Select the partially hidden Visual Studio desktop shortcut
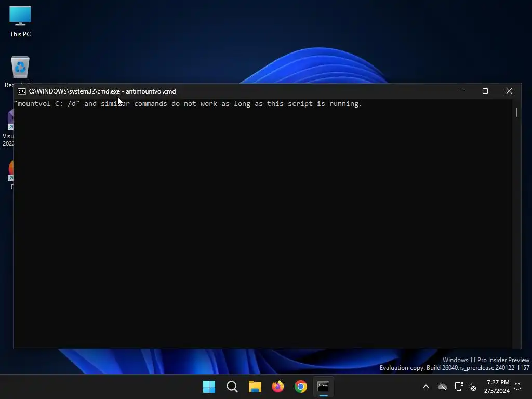The image size is (532, 399). tap(8, 128)
